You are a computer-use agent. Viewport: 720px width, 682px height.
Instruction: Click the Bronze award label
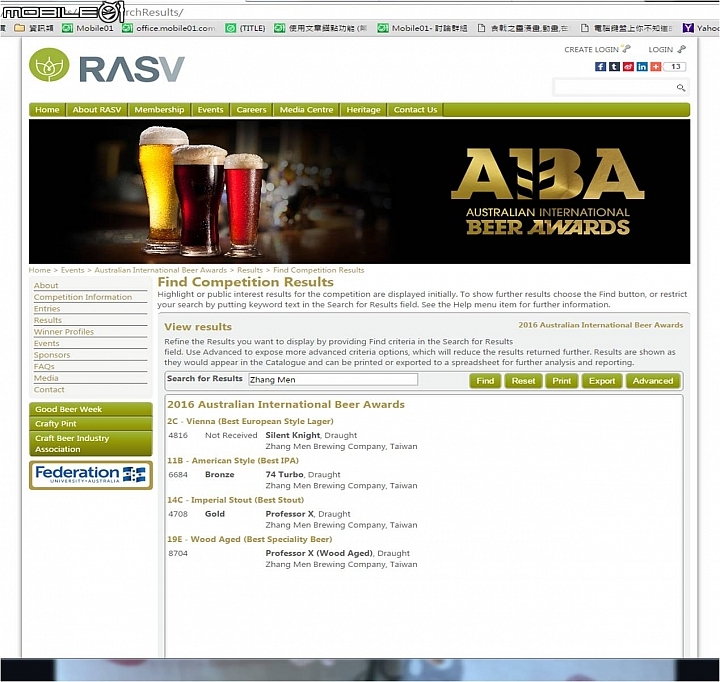[219, 474]
